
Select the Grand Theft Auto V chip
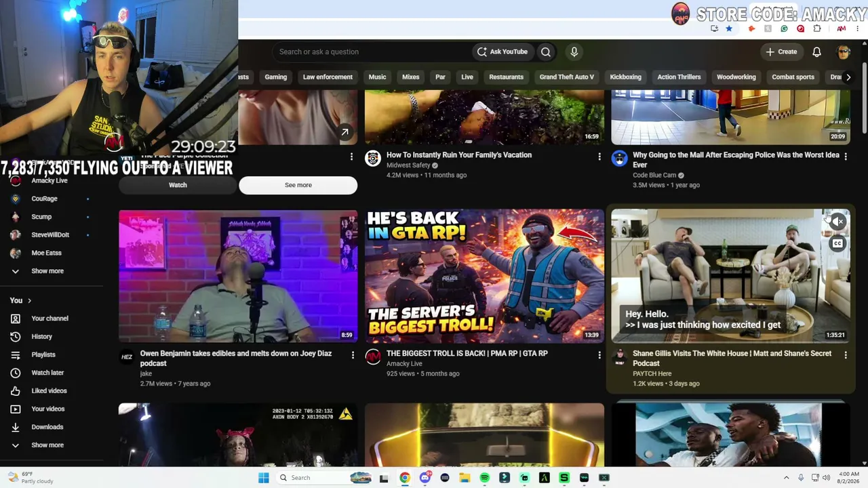[566, 77]
